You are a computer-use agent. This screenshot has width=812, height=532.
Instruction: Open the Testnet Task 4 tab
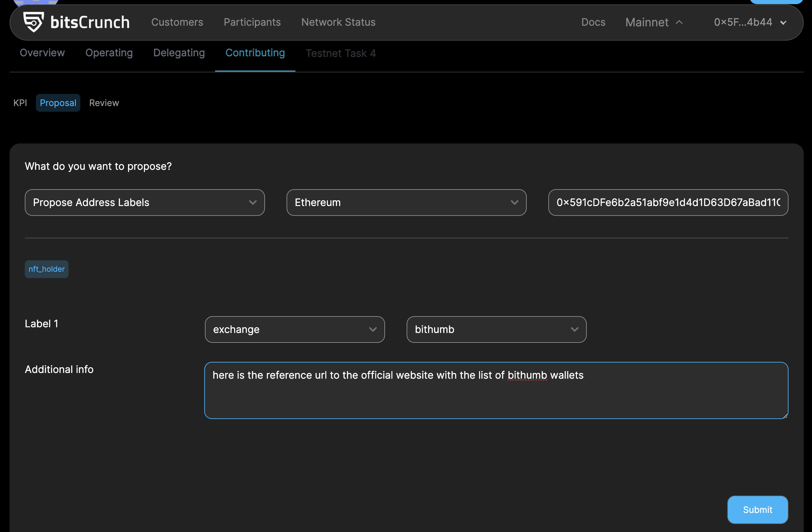341,54
